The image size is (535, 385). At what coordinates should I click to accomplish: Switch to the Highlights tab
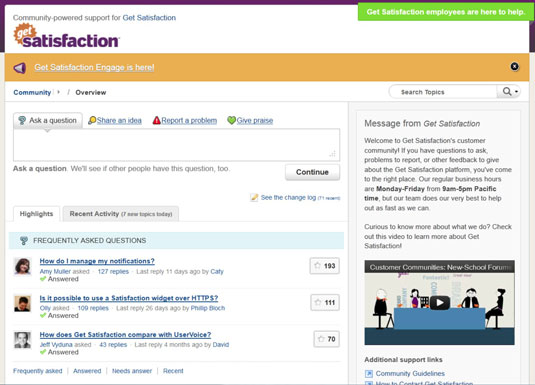(x=37, y=214)
